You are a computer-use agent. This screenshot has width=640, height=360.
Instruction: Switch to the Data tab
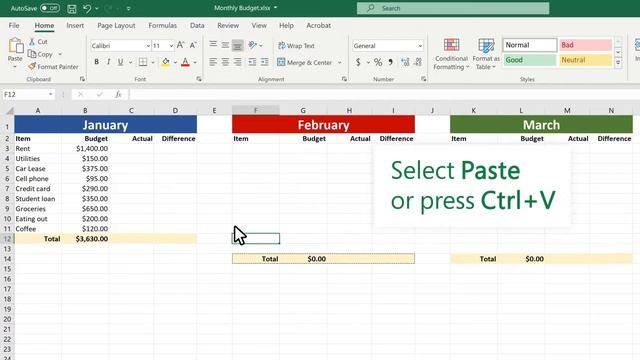pos(197,25)
